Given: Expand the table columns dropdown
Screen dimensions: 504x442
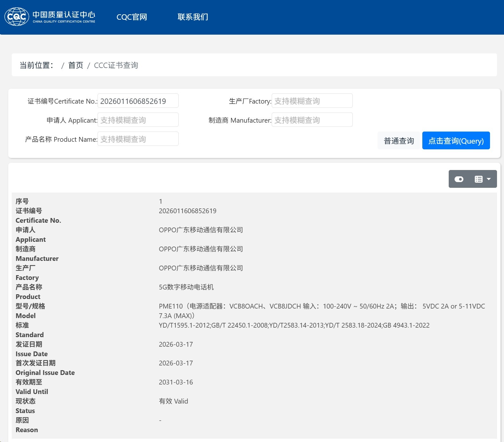Looking at the screenshot, I should tap(482, 179).
